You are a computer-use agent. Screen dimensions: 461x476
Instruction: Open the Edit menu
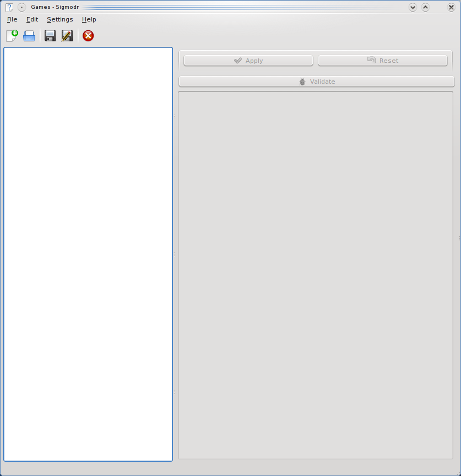pos(32,19)
